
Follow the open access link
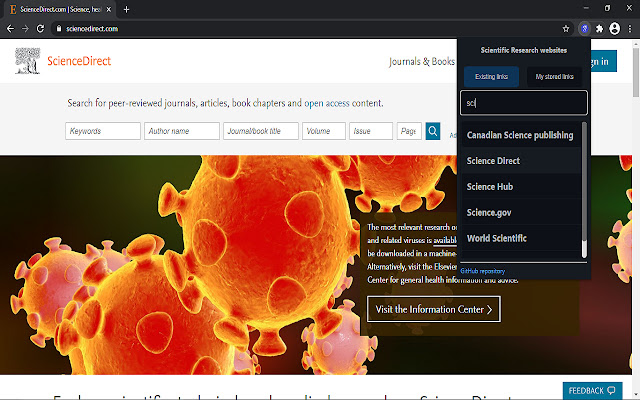click(x=327, y=103)
